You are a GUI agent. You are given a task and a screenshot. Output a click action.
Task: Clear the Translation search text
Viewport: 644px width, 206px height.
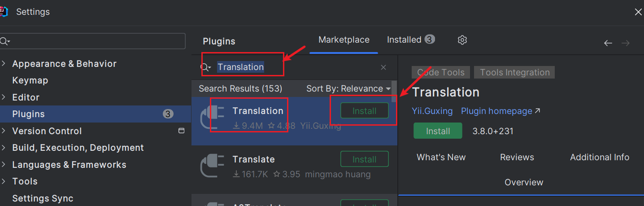coord(383,67)
